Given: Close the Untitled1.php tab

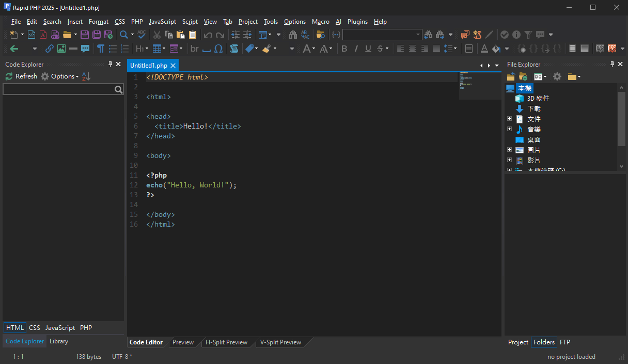Looking at the screenshot, I should coord(173,66).
